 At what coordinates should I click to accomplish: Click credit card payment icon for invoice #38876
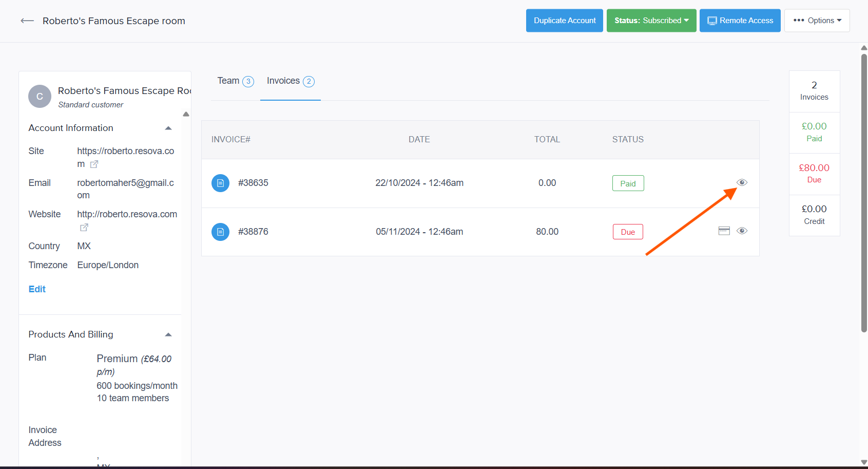pyautogui.click(x=724, y=231)
